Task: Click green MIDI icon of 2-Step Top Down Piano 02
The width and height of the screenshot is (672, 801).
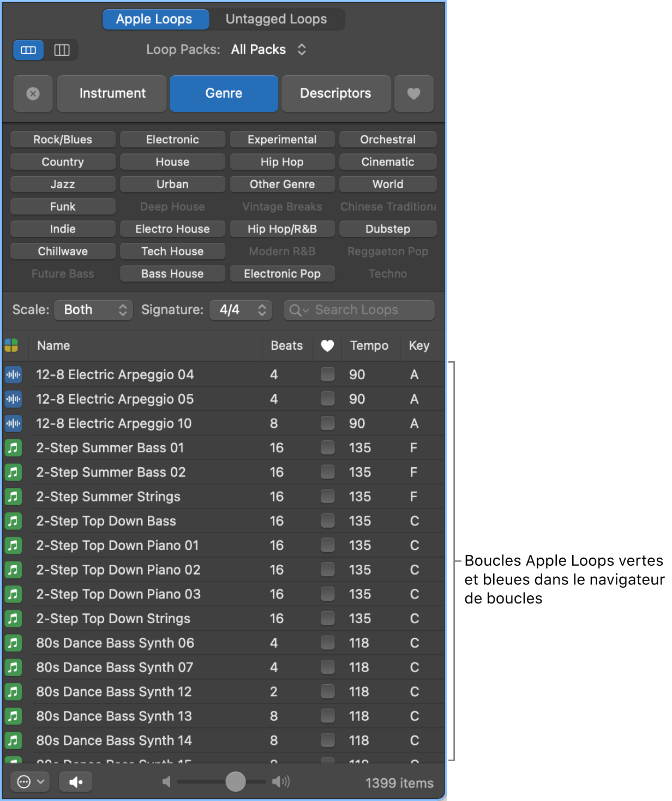Action: tap(13, 570)
